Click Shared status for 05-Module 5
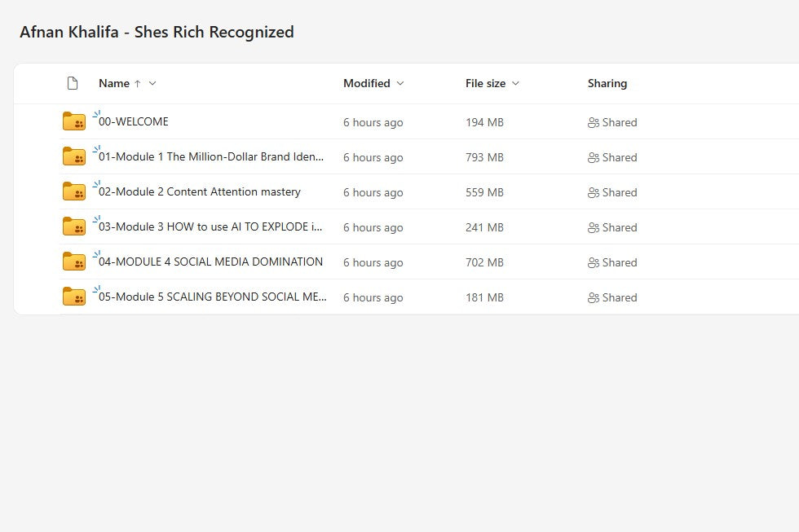Image resolution: width=799 pixels, height=532 pixels. [620, 298]
